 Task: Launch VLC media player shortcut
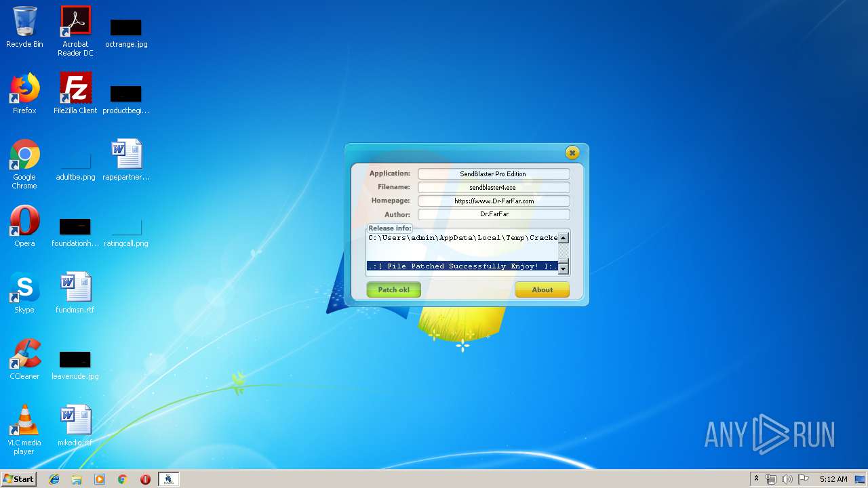(24, 430)
